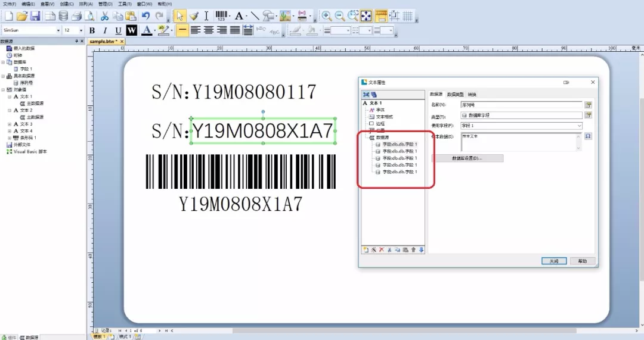
Task: Toggle underline formatting
Action: point(118,30)
